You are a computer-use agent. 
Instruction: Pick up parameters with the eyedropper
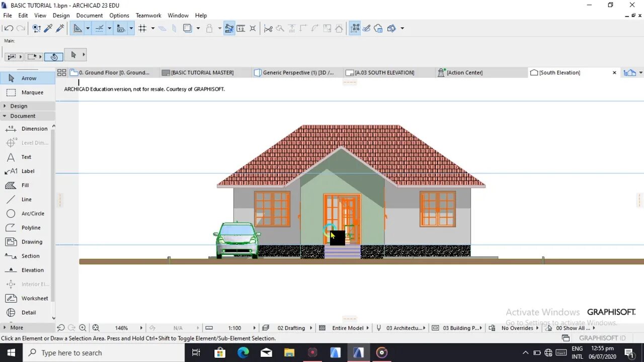[x=49, y=29]
